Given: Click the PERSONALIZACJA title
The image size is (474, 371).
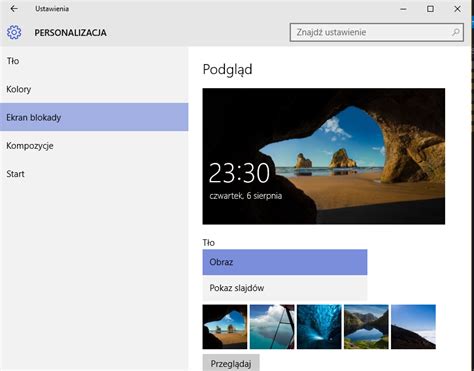Looking at the screenshot, I should click(x=71, y=33).
